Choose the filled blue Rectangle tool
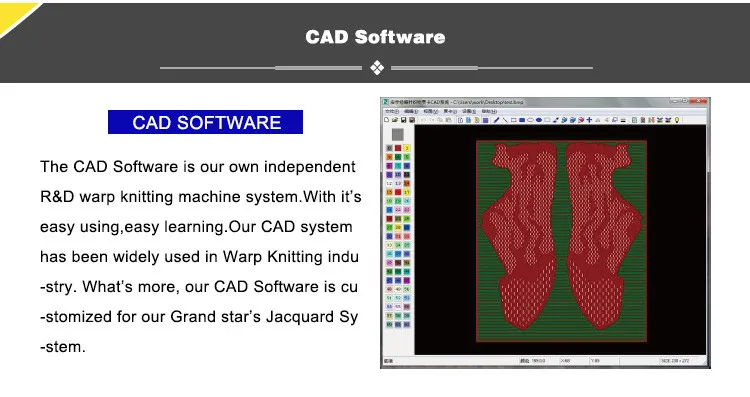Image resolution: width=750 pixels, height=397 pixels. click(x=522, y=120)
